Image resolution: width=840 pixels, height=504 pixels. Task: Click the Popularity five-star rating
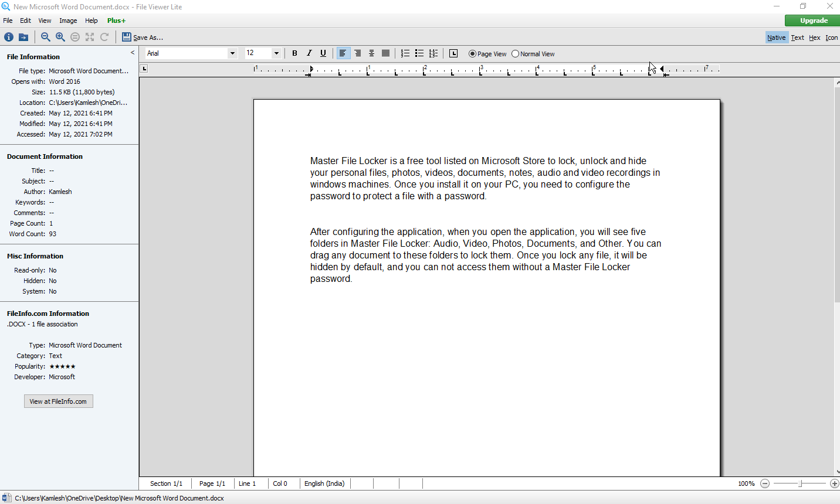click(62, 366)
